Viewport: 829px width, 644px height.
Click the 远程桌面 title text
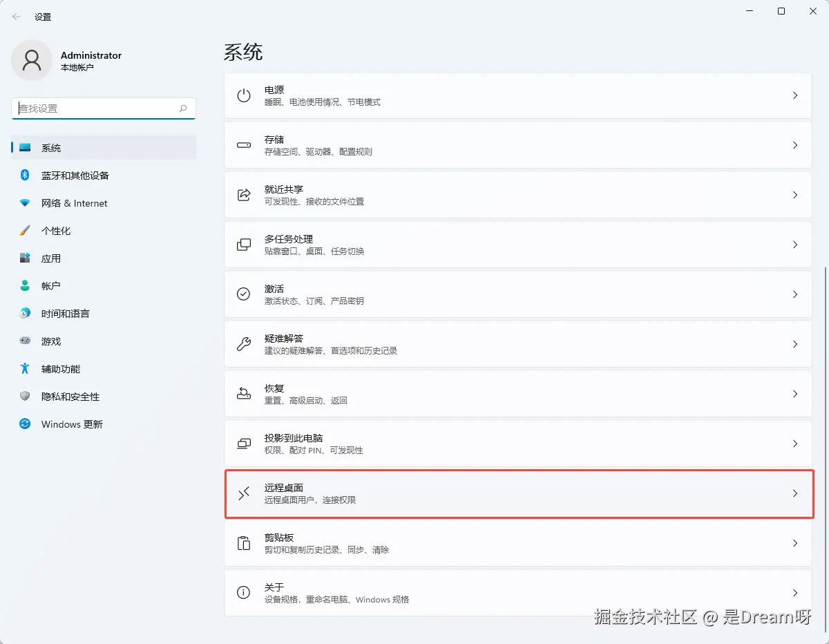pyautogui.click(x=284, y=488)
